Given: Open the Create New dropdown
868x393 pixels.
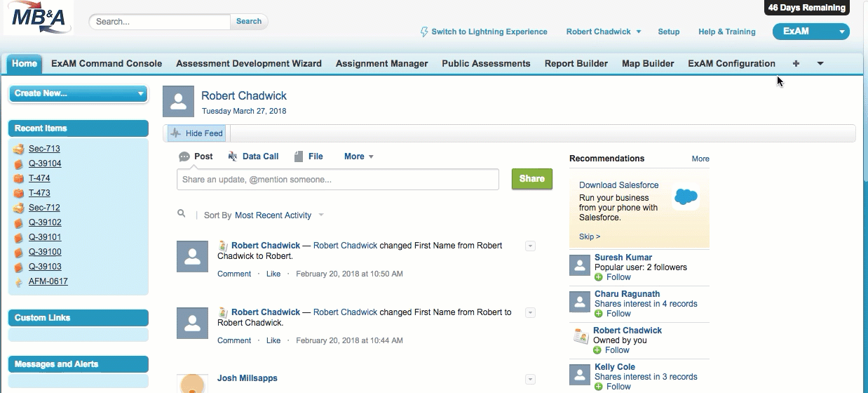Looking at the screenshot, I should (78, 93).
